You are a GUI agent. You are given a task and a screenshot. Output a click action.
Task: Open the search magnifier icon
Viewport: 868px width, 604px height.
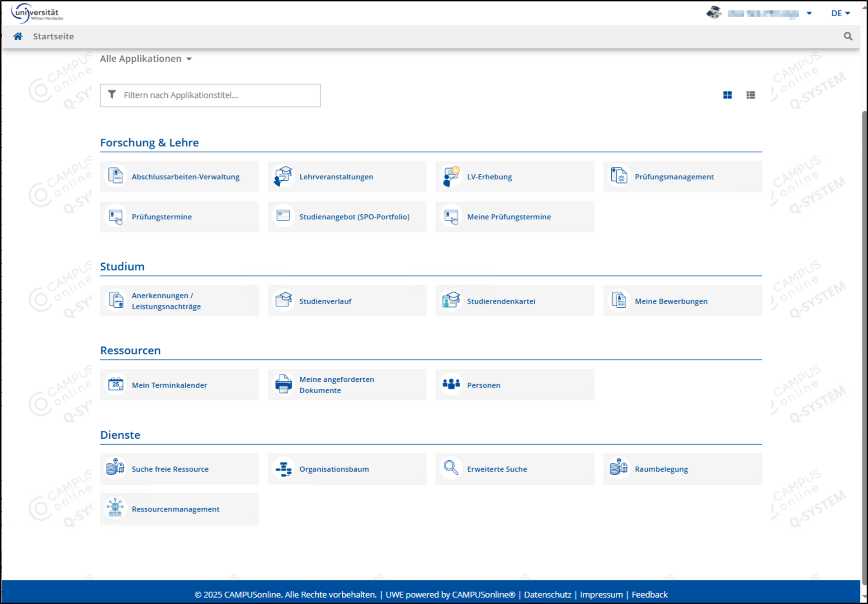pos(848,36)
